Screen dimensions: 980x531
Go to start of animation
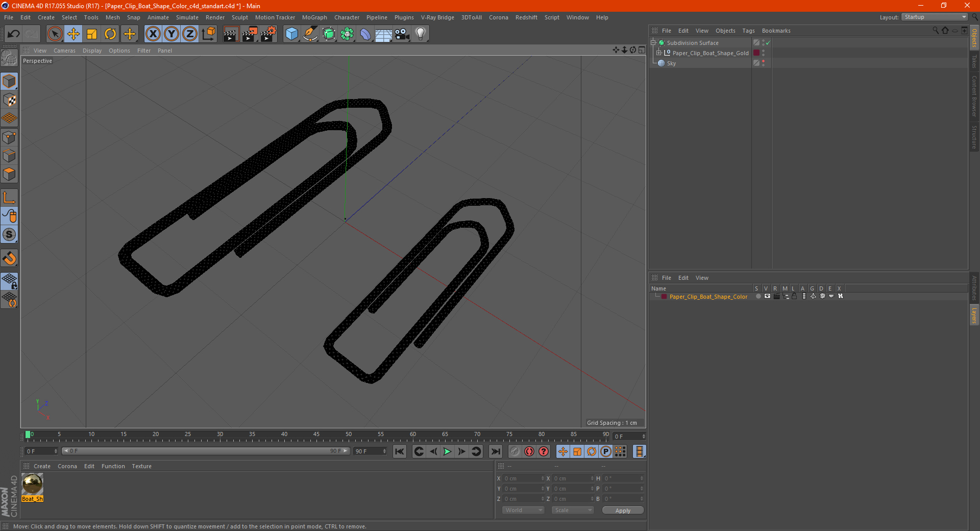pyautogui.click(x=400, y=451)
